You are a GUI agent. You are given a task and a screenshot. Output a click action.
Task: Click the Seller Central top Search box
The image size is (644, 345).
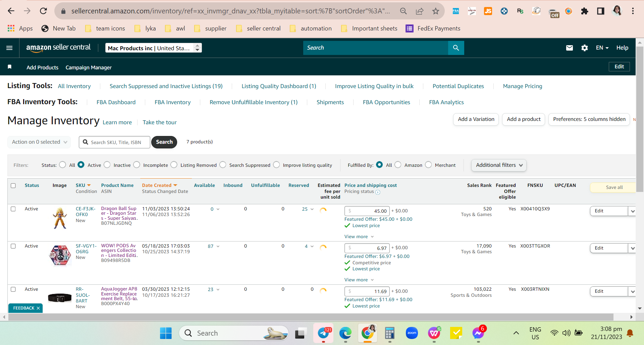click(376, 48)
